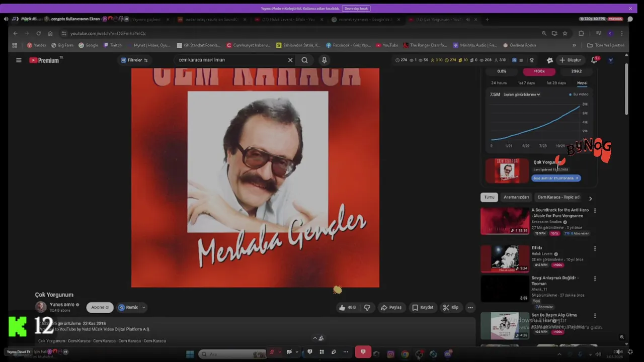Open options for A Soundtrack for the Anti Hero
This screenshot has width=644, height=362.
595,211
